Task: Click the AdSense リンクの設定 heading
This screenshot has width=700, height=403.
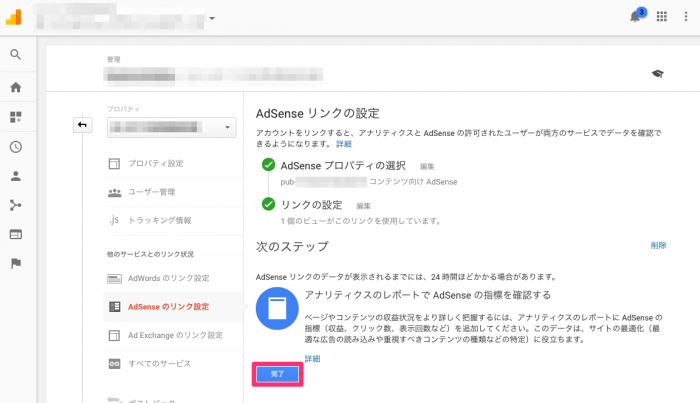Action: click(x=317, y=113)
